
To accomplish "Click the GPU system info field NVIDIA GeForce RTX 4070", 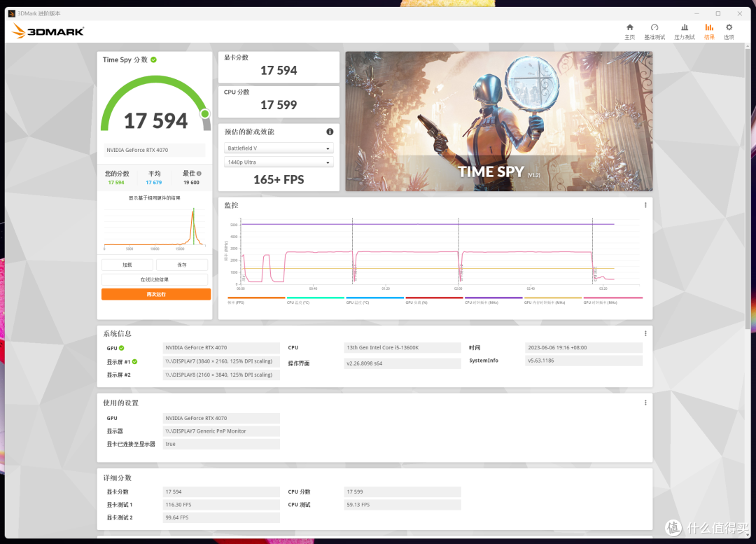I will click(221, 348).
